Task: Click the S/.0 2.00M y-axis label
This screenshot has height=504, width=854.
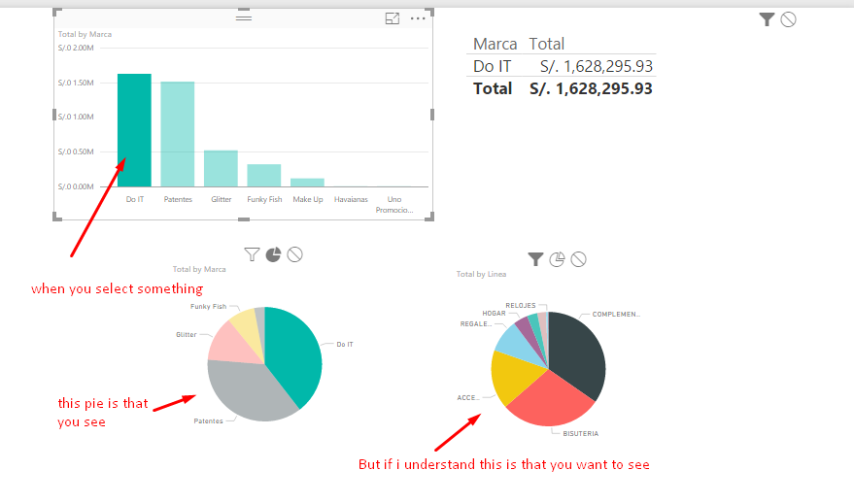Action: click(x=76, y=48)
